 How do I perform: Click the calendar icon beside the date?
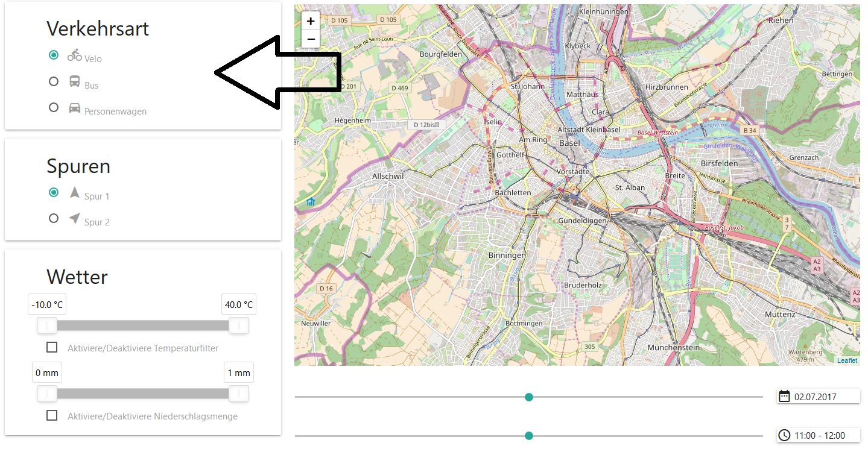pyautogui.click(x=784, y=396)
